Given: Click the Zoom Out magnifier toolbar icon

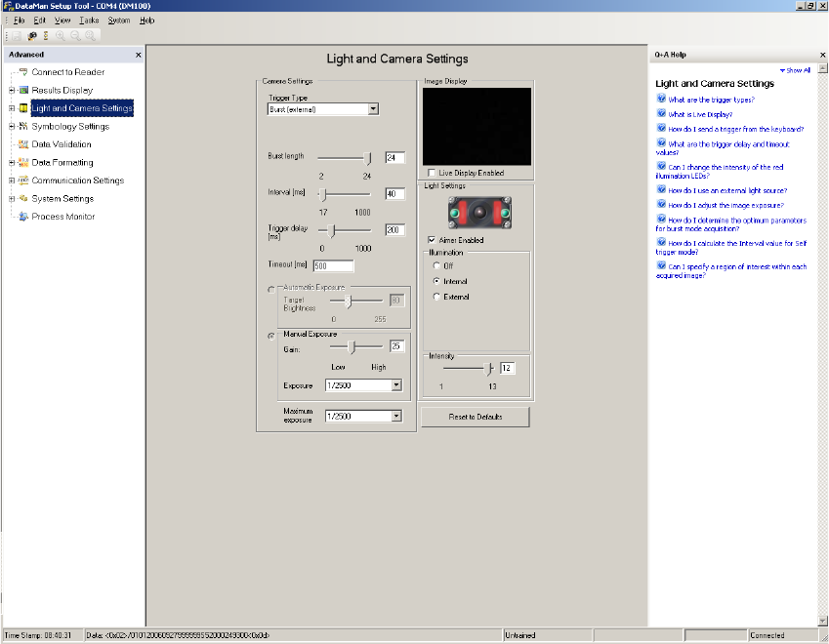Looking at the screenshot, I should tap(75, 36).
